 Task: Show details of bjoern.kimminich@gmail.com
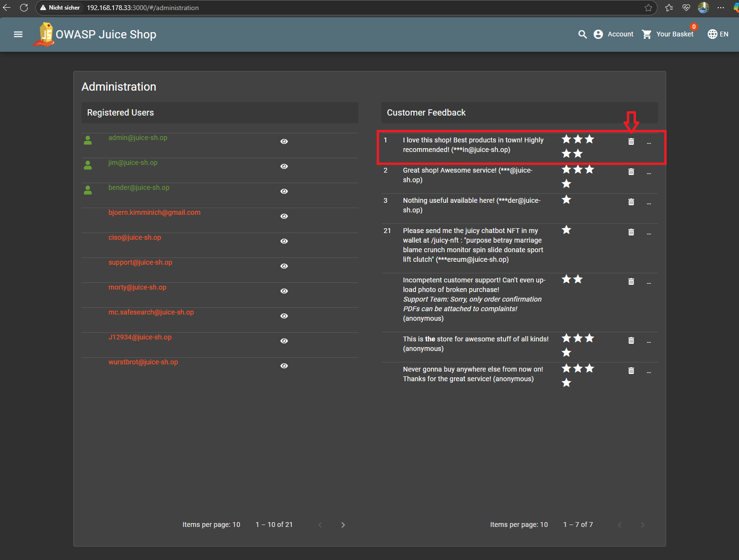pos(284,216)
